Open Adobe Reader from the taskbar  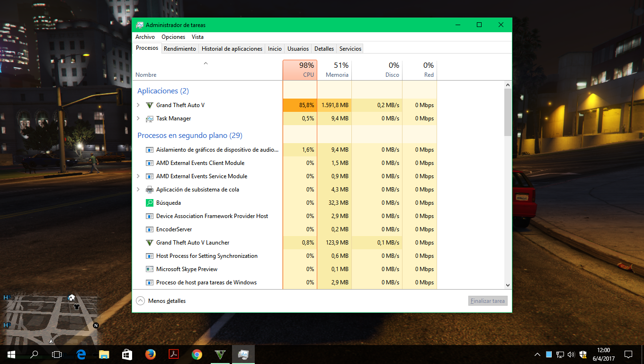coord(174,355)
